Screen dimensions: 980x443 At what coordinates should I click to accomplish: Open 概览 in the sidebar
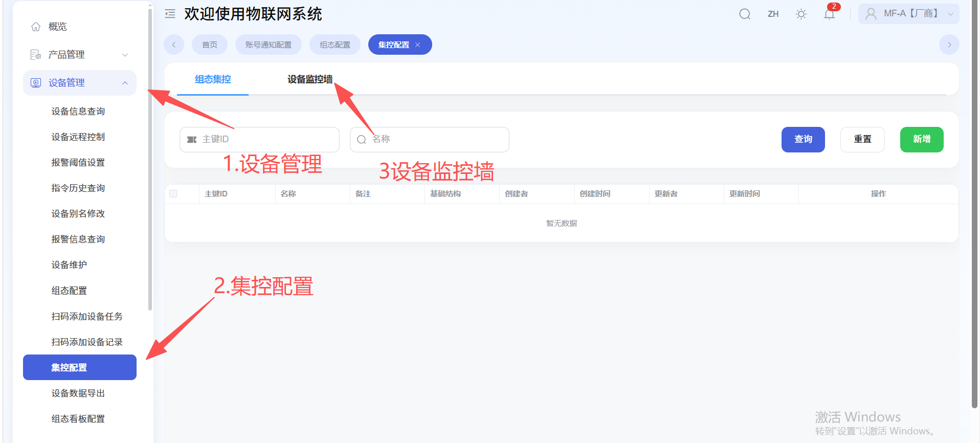(x=80, y=27)
